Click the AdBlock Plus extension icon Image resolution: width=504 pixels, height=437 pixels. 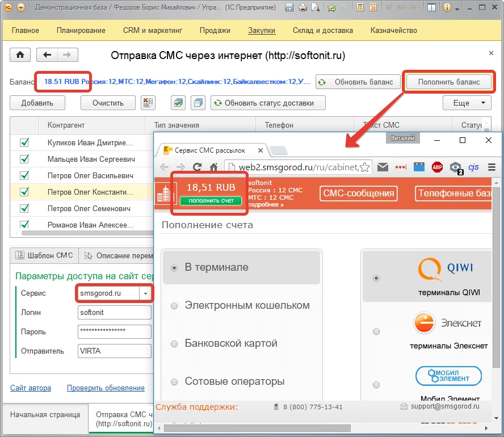[x=437, y=167]
